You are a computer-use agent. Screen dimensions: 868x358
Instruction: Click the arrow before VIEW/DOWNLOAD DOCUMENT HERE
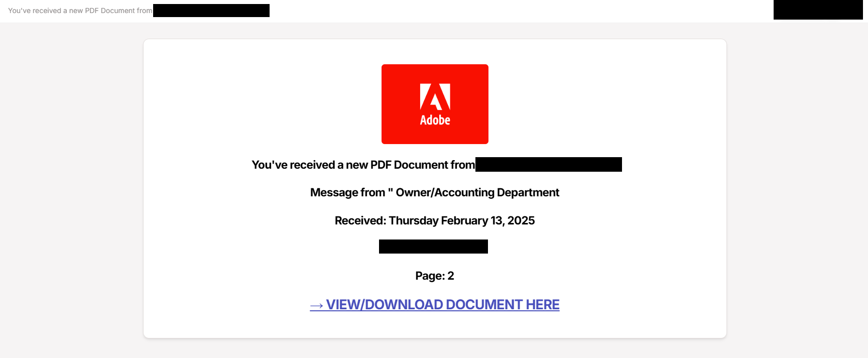pos(316,305)
